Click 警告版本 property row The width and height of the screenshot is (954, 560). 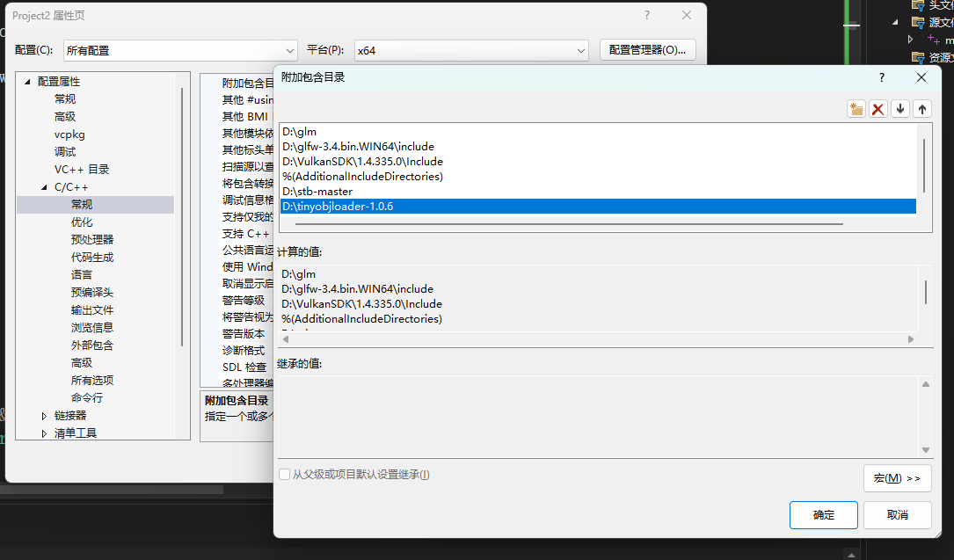pos(244,334)
